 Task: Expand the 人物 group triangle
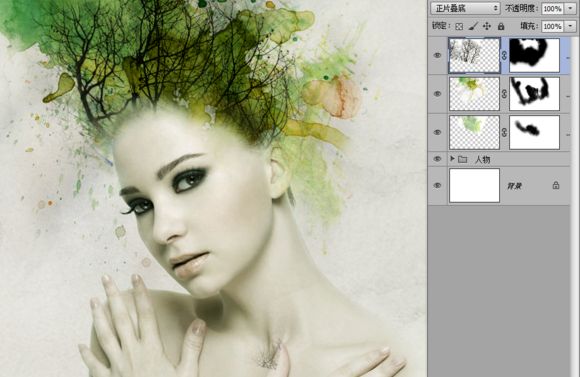(x=452, y=159)
